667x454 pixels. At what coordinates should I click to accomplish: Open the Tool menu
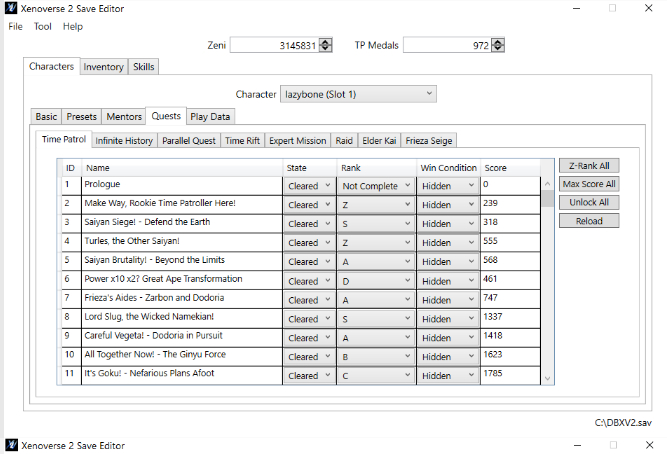pyautogui.click(x=43, y=26)
